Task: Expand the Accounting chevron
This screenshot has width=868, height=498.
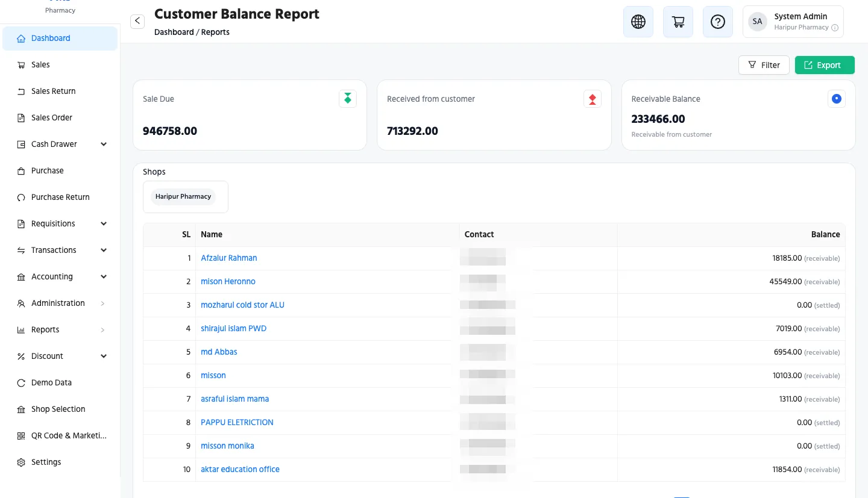Action: 104,277
